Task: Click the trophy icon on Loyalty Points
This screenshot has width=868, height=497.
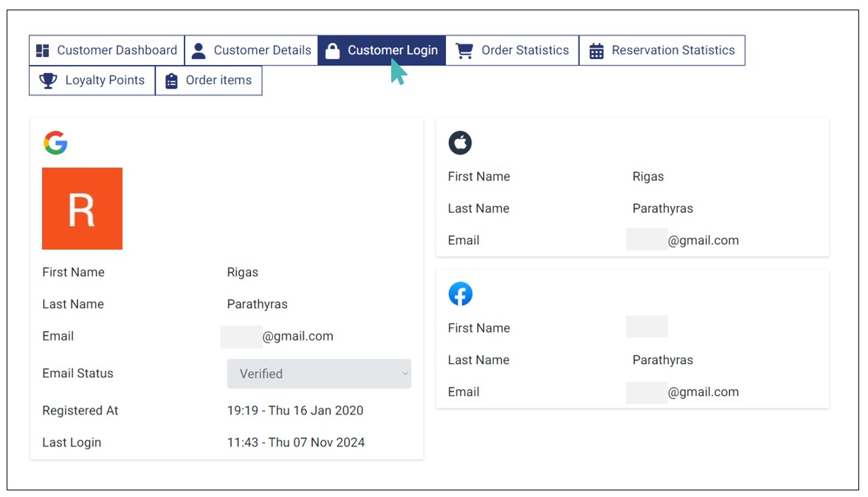Action: click(x=48, y=80)
